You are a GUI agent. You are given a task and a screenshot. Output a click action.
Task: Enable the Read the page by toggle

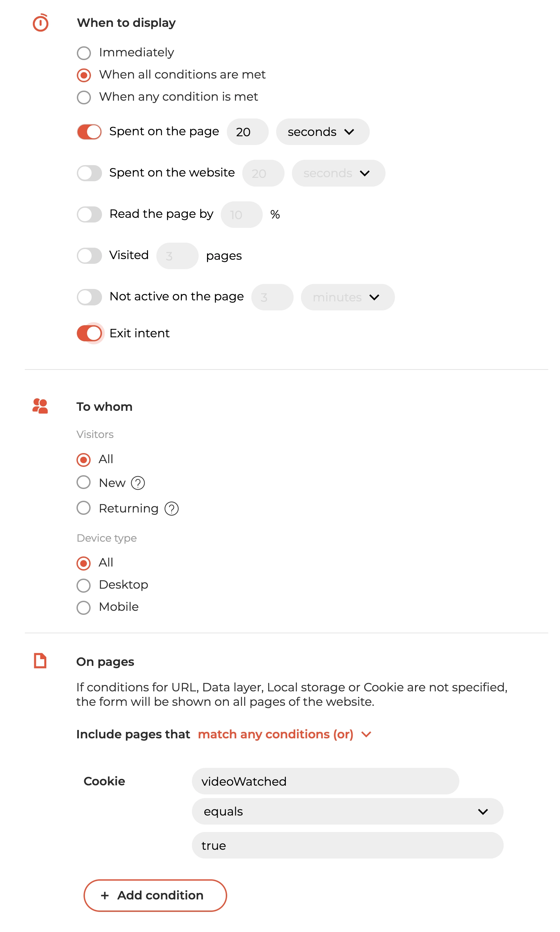coord(90,214)
